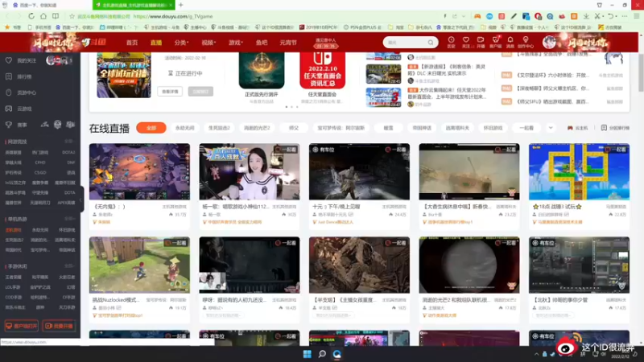Image resolution: width=644 pixels, height=362 pixels.
Task: Open 我的关注 heart in sidebar
Action: coord(9,60)
